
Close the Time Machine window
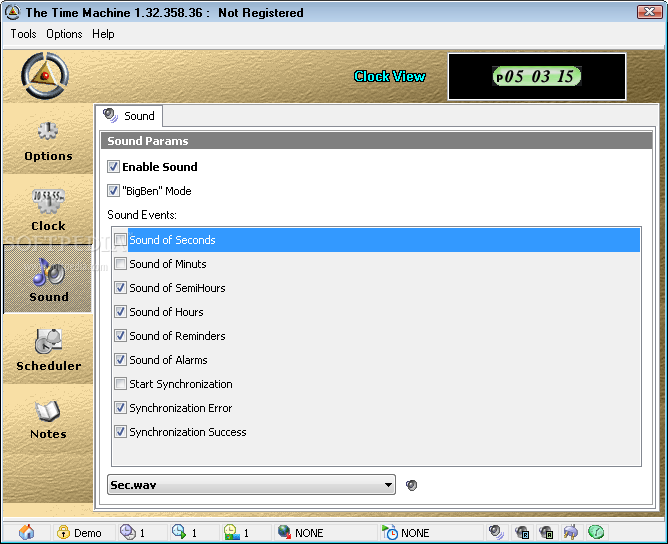point(649,12)
